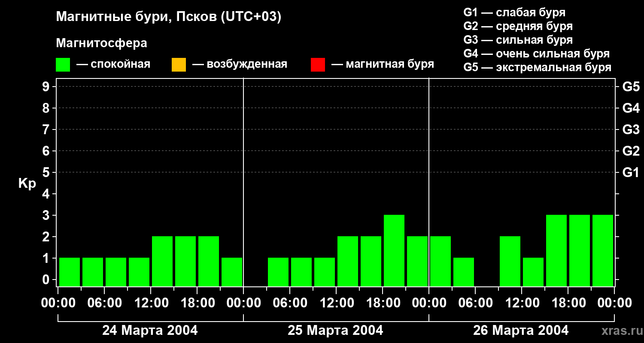644x343 pixels.
Task: Click the green 'спокойная' legend swatch
Action: (63, 65)
